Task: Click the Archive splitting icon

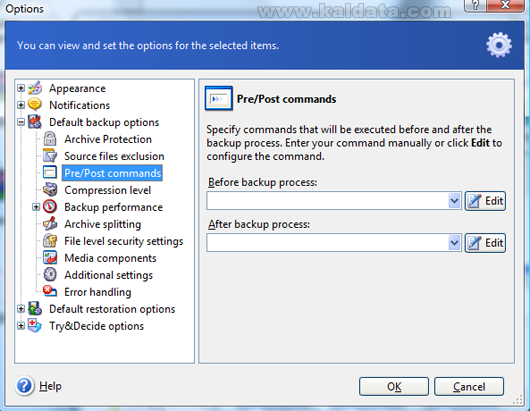Action: coord(50,223)
